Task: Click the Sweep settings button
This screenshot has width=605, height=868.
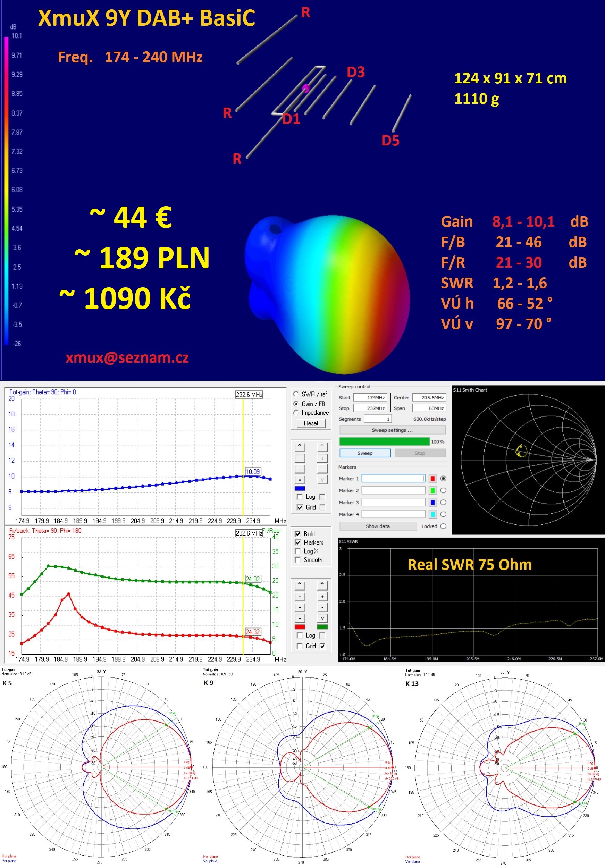Action: point(393,430)
